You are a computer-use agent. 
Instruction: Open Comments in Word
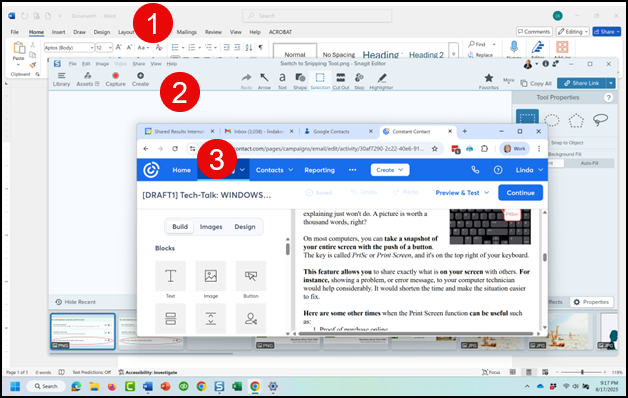pos(534,32)
